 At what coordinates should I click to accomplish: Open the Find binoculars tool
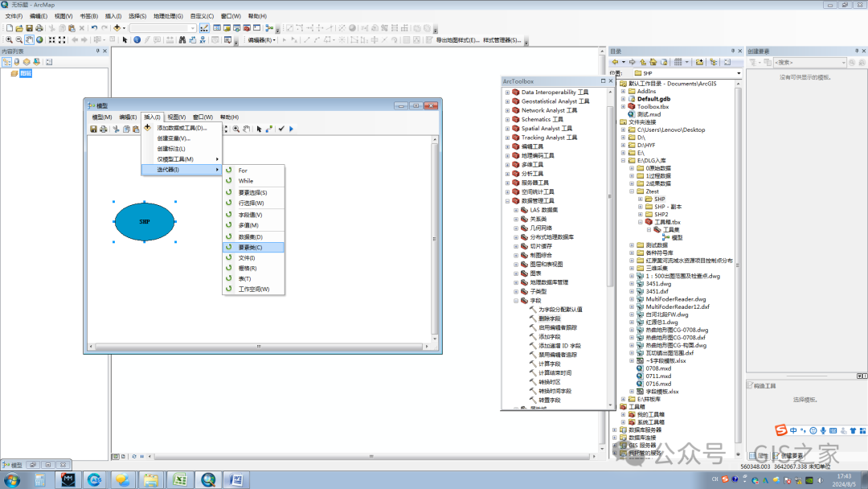coord(182,40)
